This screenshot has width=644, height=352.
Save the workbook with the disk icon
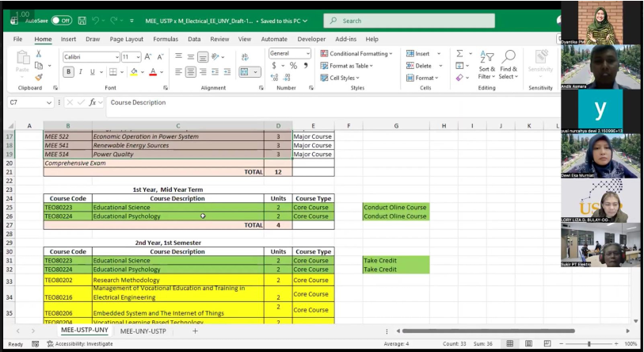(x=82, y=21)
